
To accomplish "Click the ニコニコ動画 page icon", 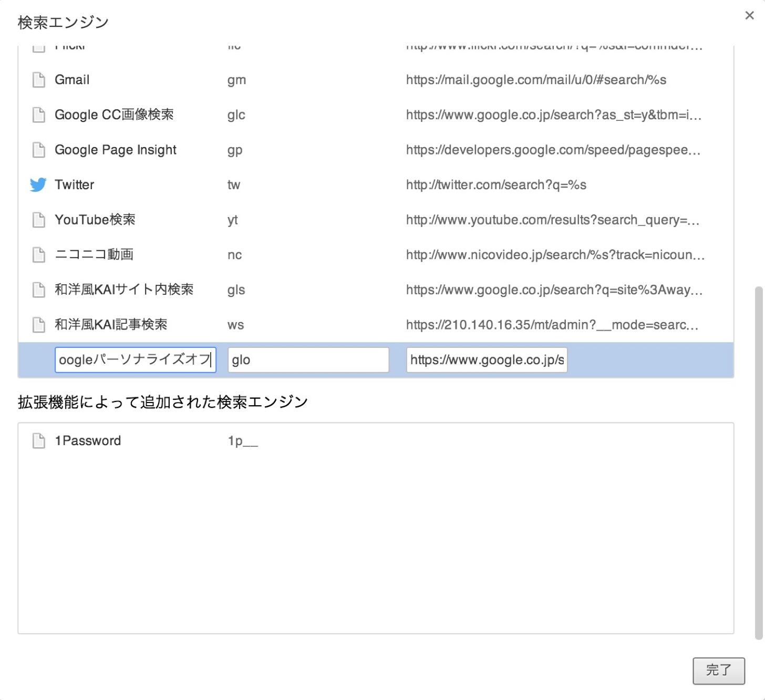I will point(38,255).
